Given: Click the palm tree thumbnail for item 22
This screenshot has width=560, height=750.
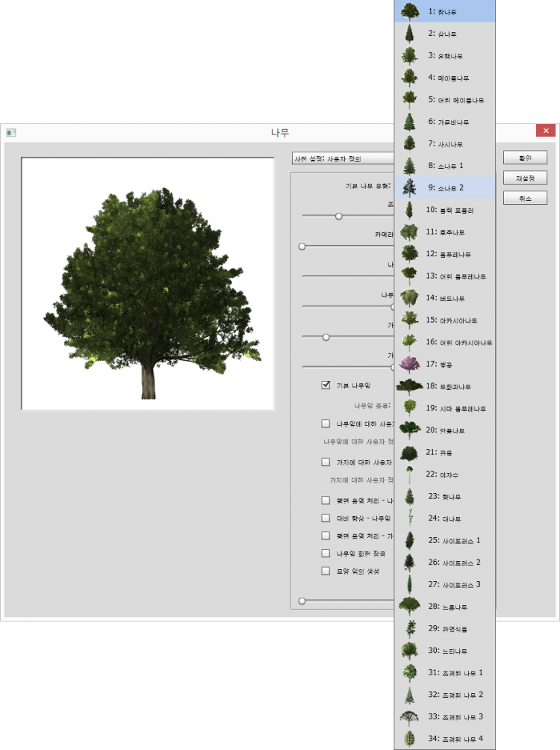Looking at the screenshot, I should coord(408,473).
